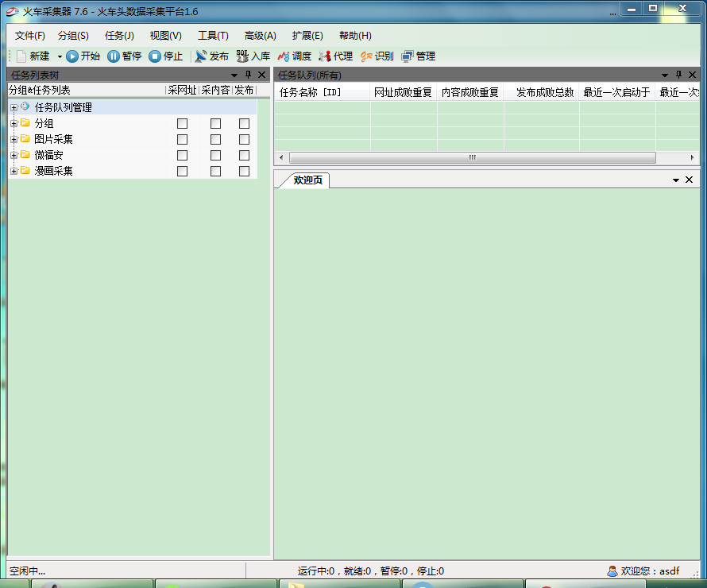Select the 发布 publish tool icon
The height and width of the screenshot is (588, 707).
coord(211,56)
